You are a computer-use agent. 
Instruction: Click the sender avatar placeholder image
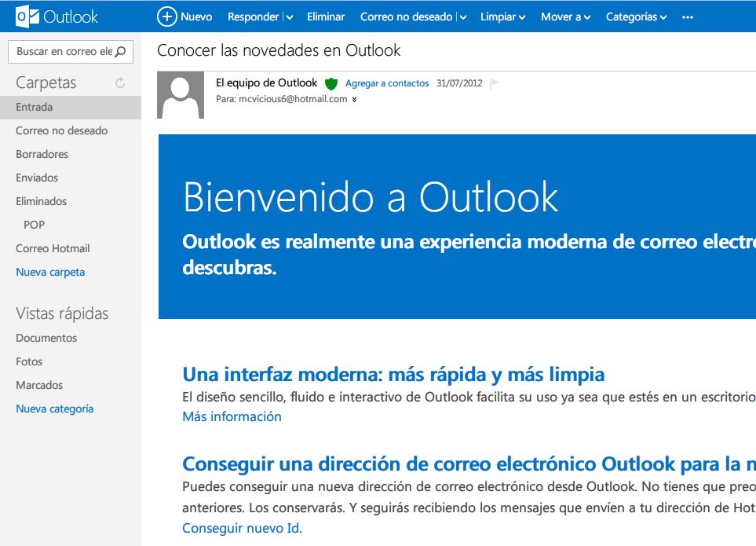click(x=181, y=95)
